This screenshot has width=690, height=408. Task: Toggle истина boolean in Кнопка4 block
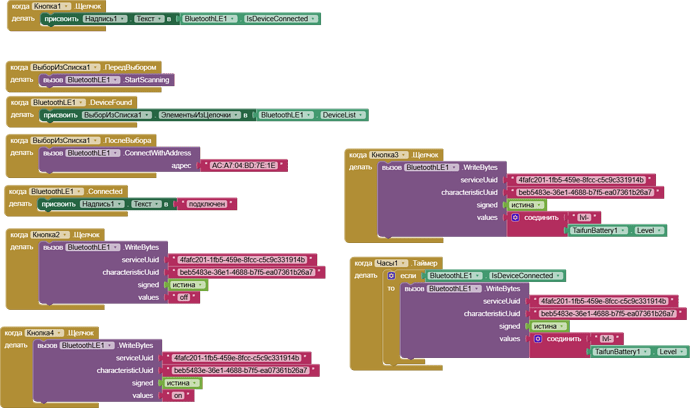[181, 383]
